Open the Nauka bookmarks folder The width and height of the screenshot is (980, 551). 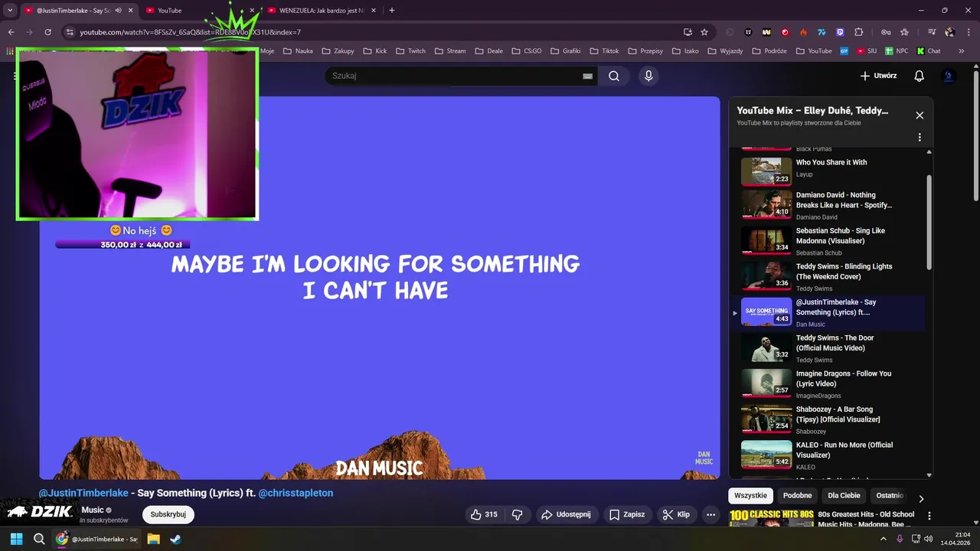point(298,51)
